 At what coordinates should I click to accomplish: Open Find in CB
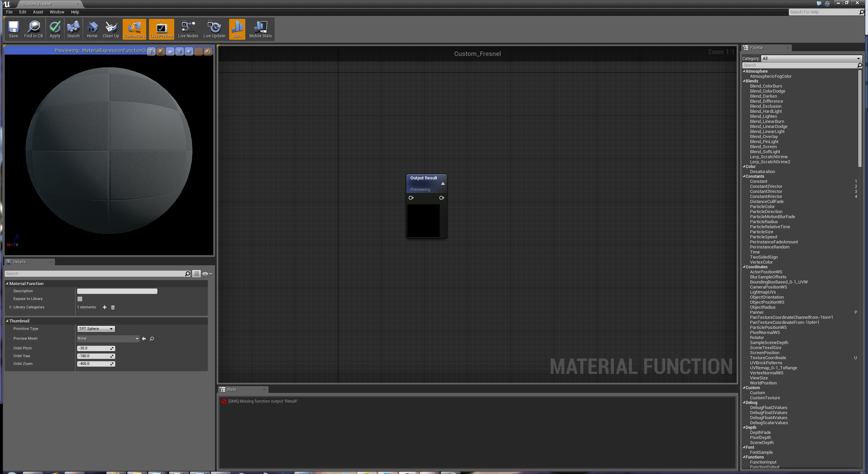click(x=34, y=29)
